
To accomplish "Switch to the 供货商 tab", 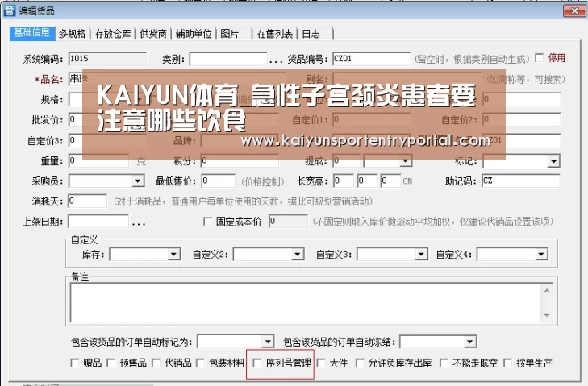I will (153, 34).
